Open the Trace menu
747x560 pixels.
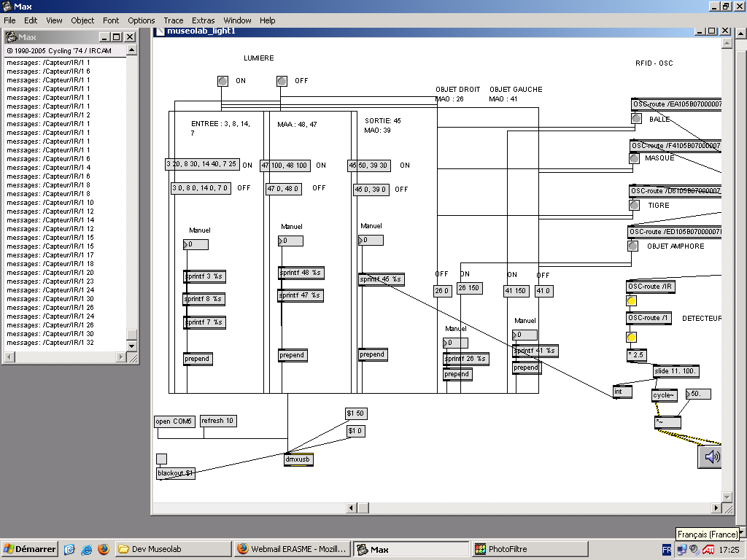pyautogui.click(x=174, y=20)
